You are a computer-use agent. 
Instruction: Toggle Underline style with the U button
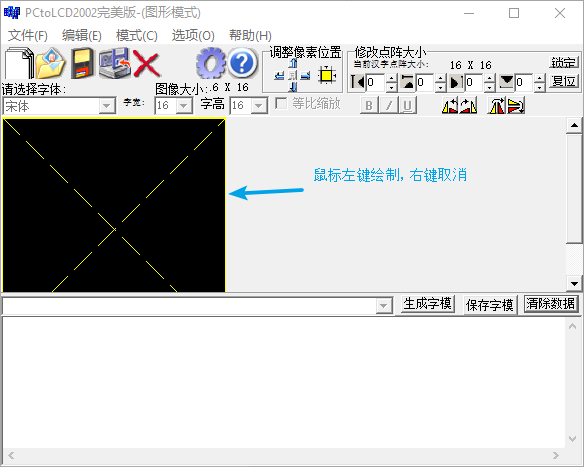pyautogui.click(x=407, y=106)
